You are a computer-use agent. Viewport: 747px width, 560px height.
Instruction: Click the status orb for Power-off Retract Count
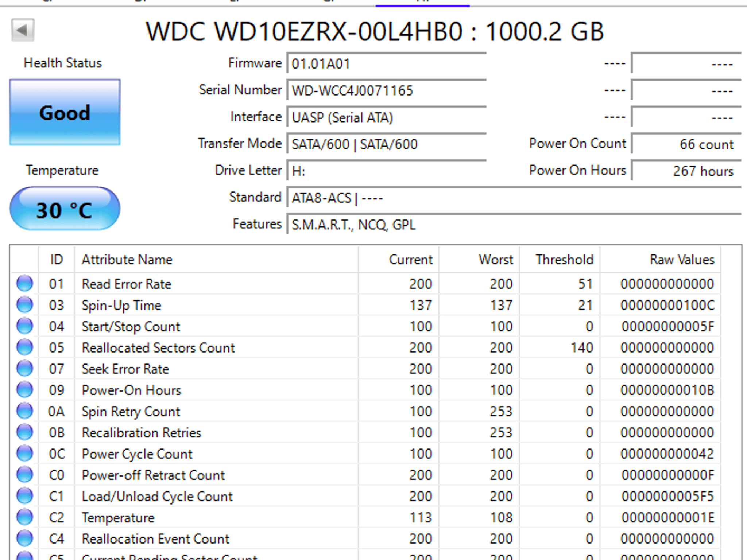(25, 475)
